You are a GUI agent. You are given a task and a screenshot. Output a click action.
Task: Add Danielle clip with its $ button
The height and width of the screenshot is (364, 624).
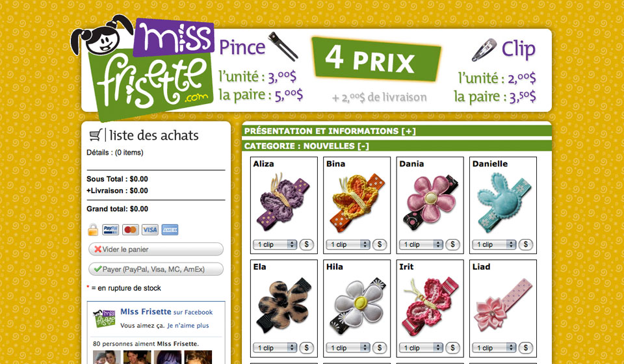click(526, 244)
